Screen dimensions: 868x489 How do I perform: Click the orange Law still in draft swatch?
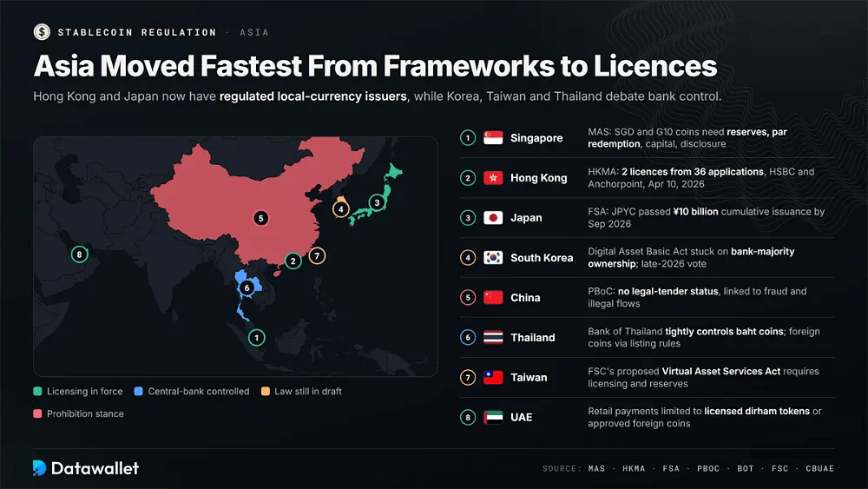266,391
